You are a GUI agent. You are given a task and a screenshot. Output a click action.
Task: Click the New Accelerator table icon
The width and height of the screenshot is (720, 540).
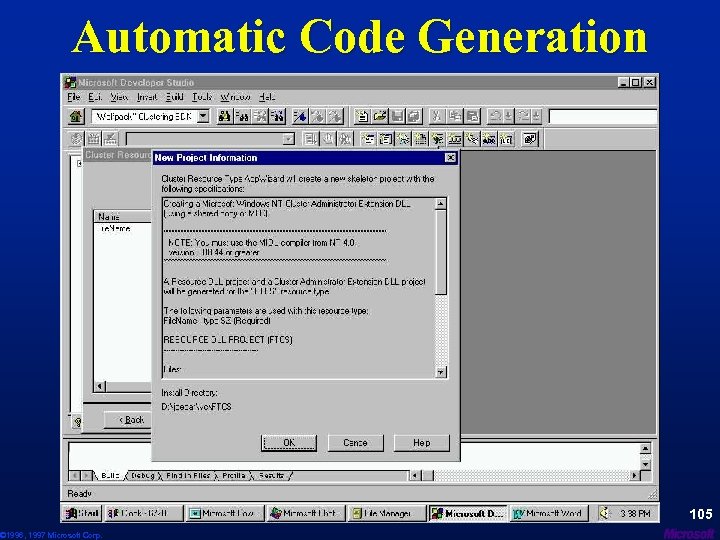click(x=472, y=139)
